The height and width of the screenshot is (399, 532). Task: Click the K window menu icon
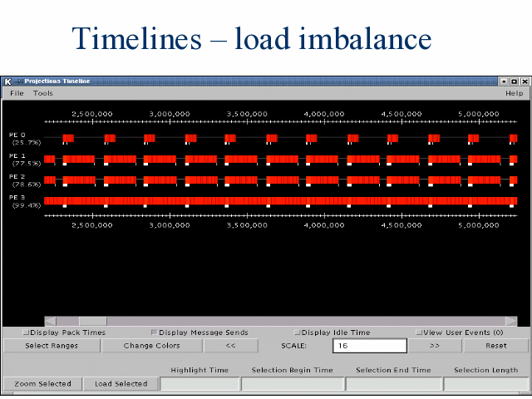coord(8,81)
